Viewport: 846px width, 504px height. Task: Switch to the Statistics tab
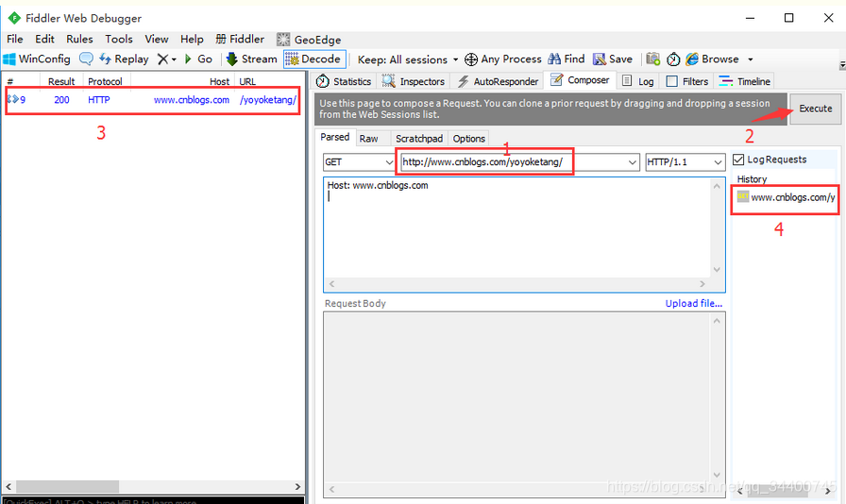click(x=345, y=81)
